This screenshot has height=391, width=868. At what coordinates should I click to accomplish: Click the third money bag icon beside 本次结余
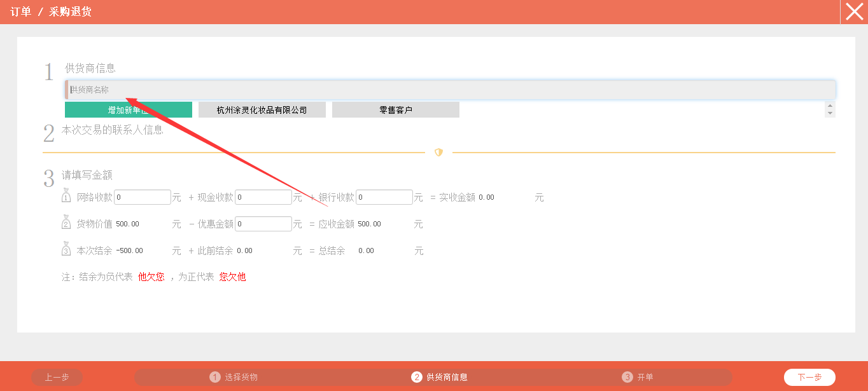point(66,249)
